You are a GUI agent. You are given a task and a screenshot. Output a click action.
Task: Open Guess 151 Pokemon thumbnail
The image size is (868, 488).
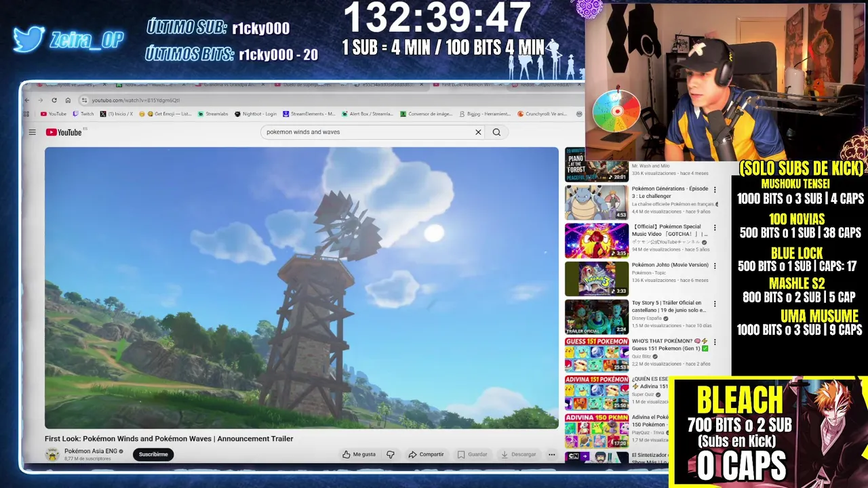click(597, 354)
